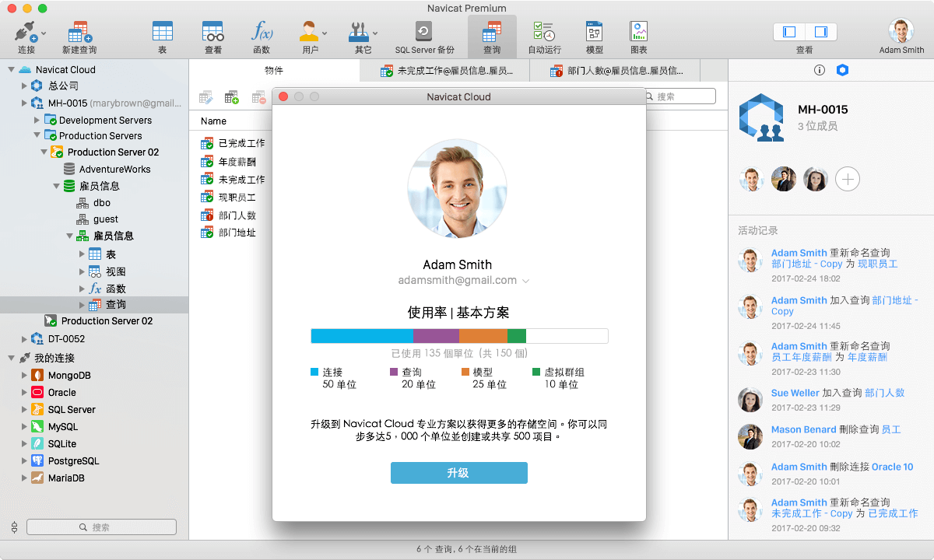Select MySQL connection in sidebar
The width and height of the screenshot is (934, 560).
point(63,427)
